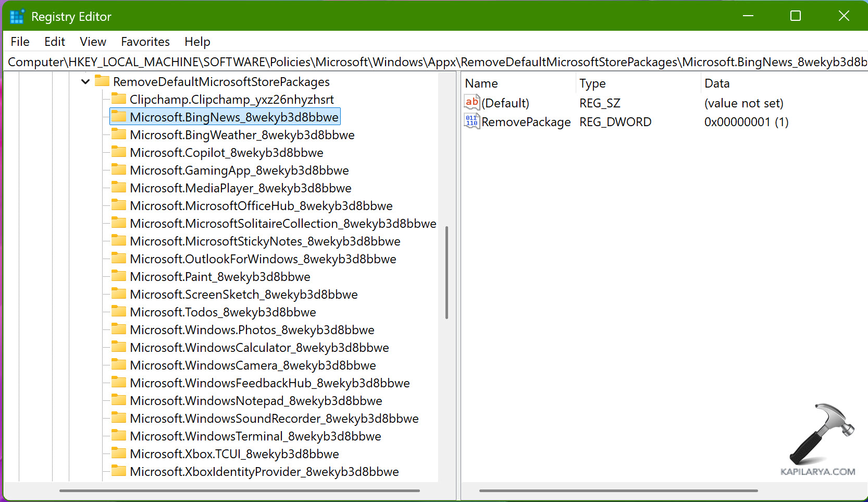This screenshot has height=502, width=868.
Task: Click the Microsoft.Copilot folder icon
Action: [119, 152]
